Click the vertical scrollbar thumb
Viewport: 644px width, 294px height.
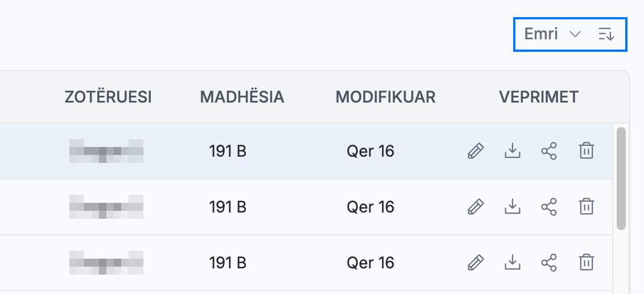coord(621,178)
